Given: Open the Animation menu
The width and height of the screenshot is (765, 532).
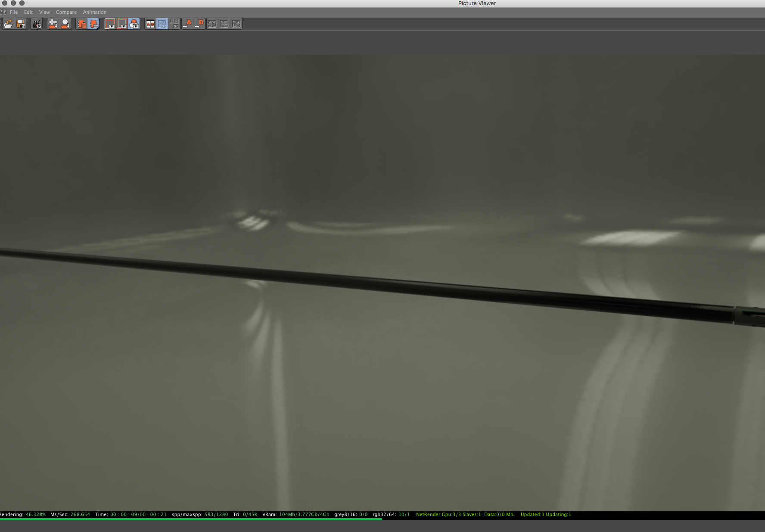Looking at the screenshot, I should coord(95,12).
